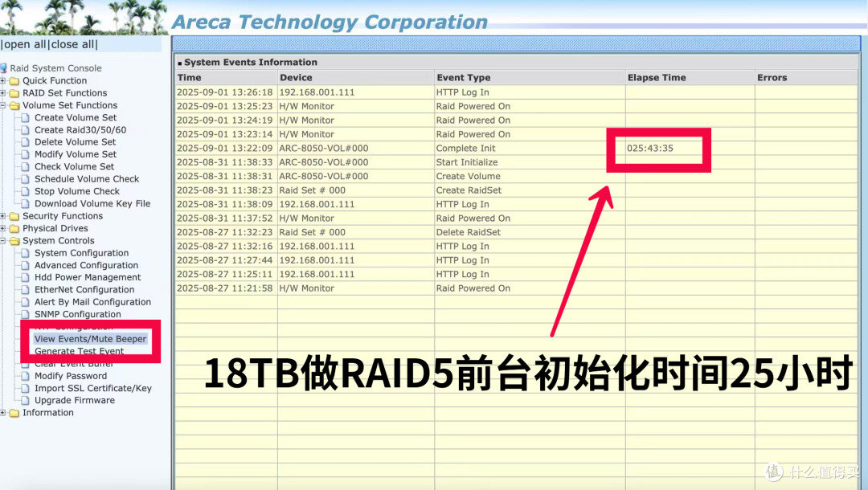868x490 pixels.
Task: Click the '2025-09-01 13:26:18' time cell
Action: tap(225, 92)
